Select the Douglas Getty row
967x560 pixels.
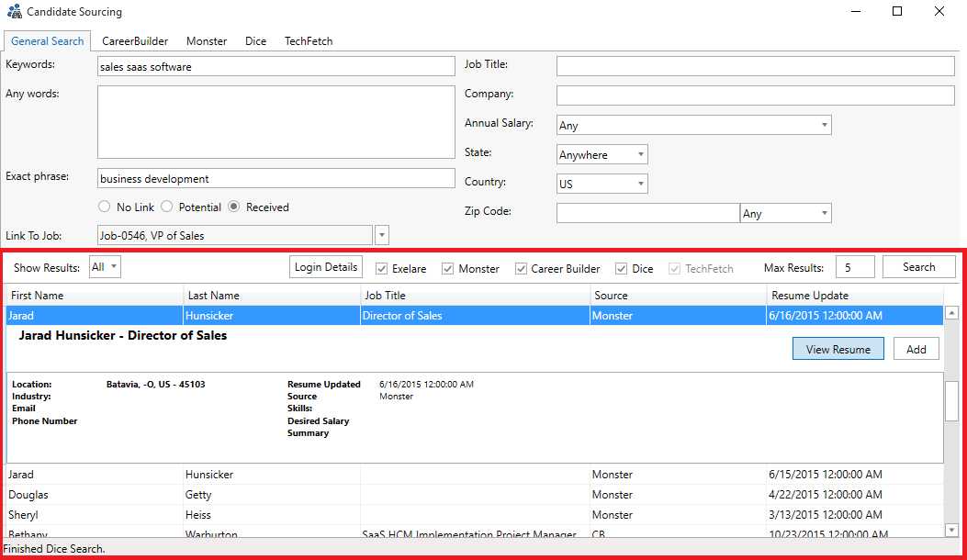[475, 495]
